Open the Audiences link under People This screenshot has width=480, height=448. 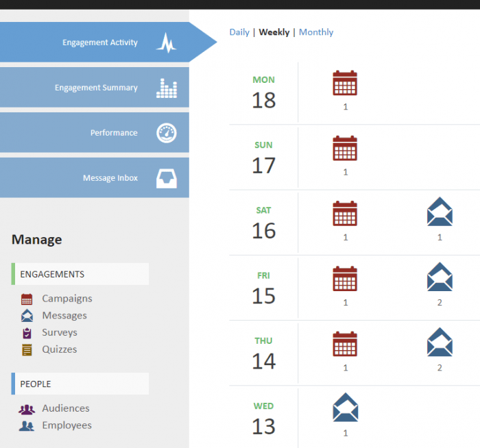[x=66, y=408]
